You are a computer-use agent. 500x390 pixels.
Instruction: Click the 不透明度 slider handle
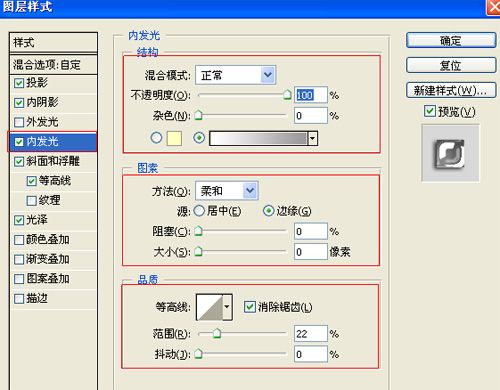point(287,95)
